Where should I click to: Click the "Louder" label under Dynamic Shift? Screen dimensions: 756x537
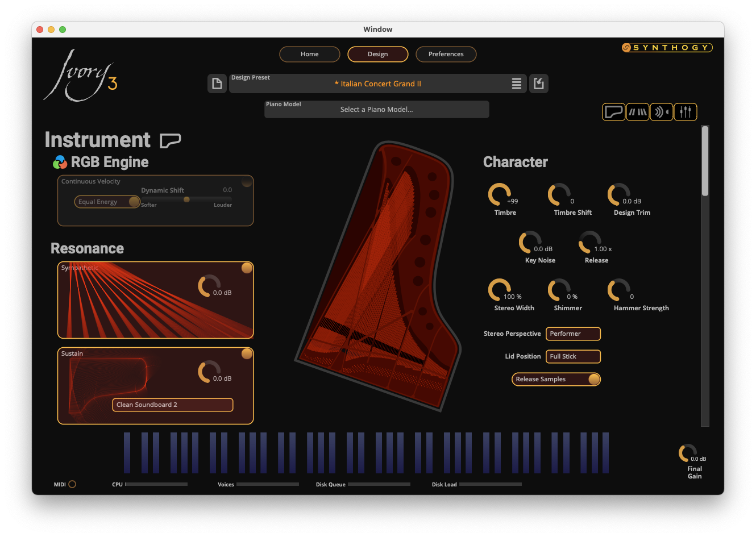pos(223,205)
